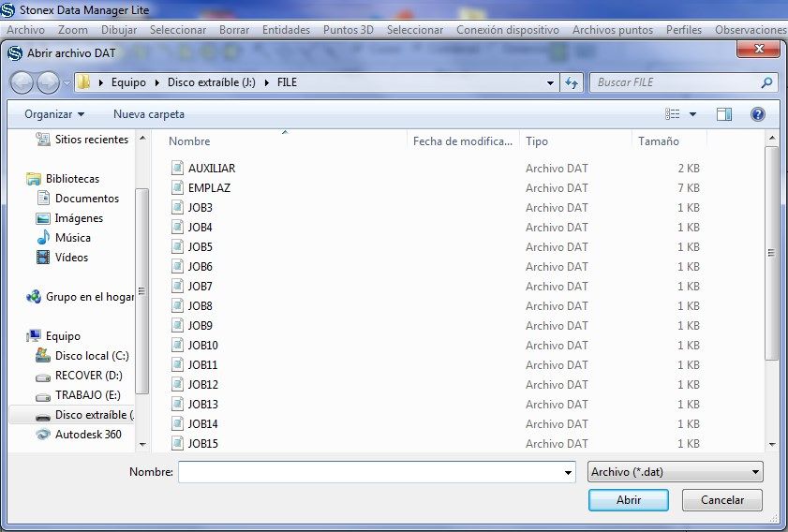
Task: Open the Conexión dispositivo menu
Action: (x=508, y=30)
